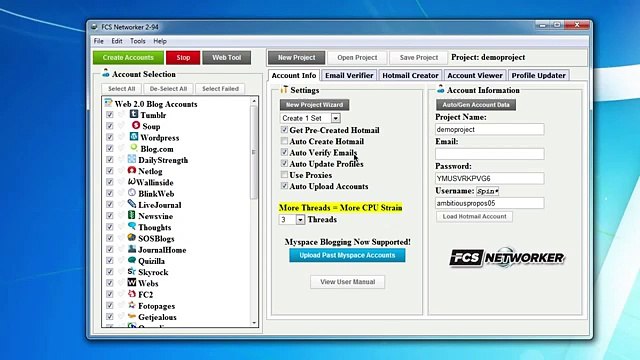Click the BlinkWeb site icon
Image resolution: width=640 pixels, height=360 pixels.
pyautogui.click(x=132, y=193)
